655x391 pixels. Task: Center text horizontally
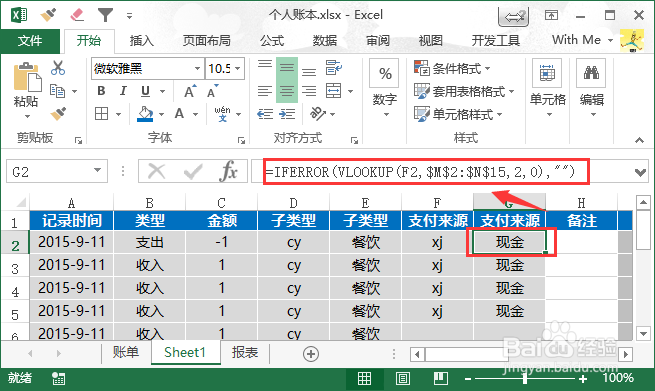click(x=287, y=91)
